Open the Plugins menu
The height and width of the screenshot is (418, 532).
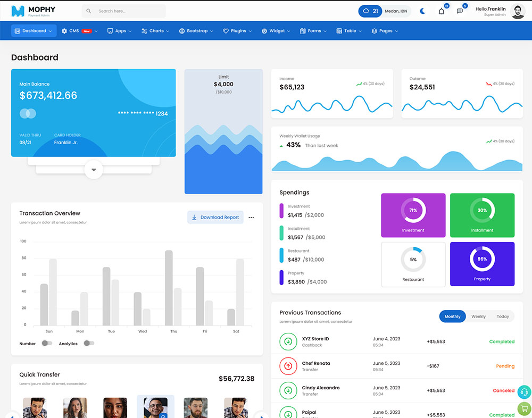237,31
